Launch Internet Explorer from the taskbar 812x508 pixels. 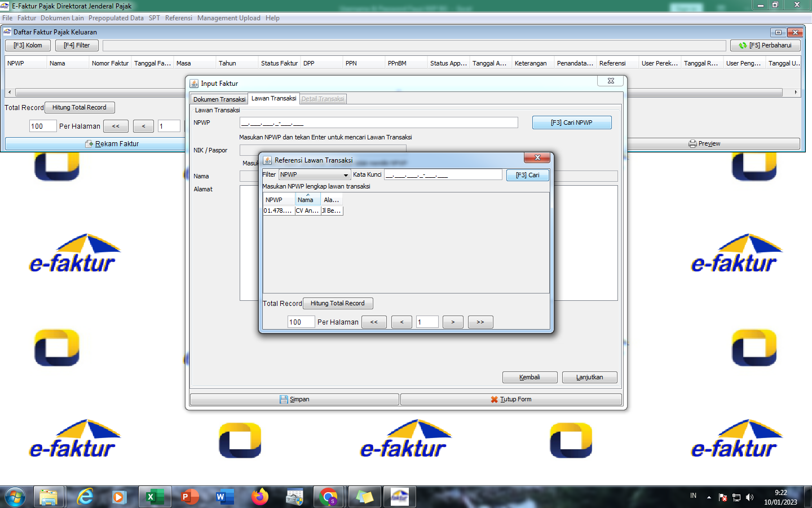coord(85,497)
